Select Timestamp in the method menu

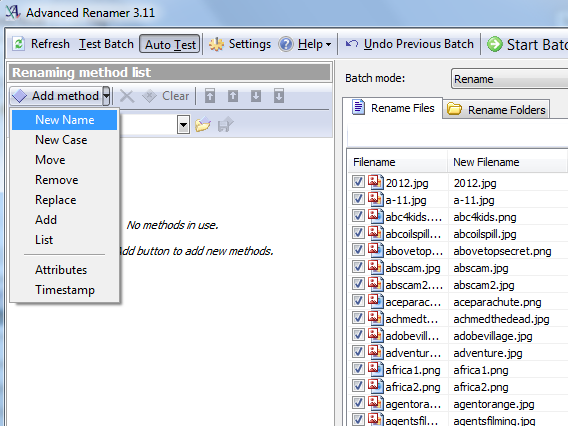point(65,290)
